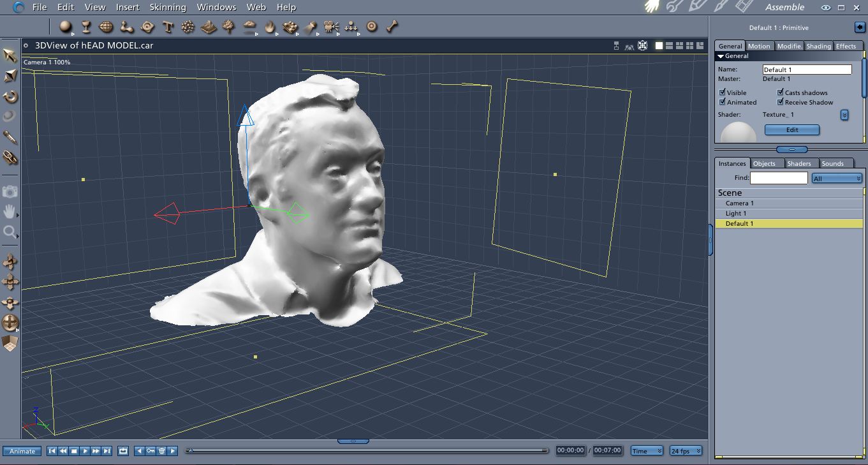The height and width of the screenshot is (465, 868).
Task: Open the Insert menu
Action: coord(128,7)
